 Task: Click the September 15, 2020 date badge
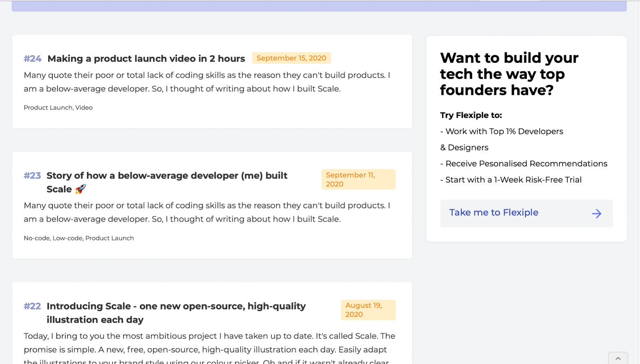pyautogui.click(x=291, y=58)
